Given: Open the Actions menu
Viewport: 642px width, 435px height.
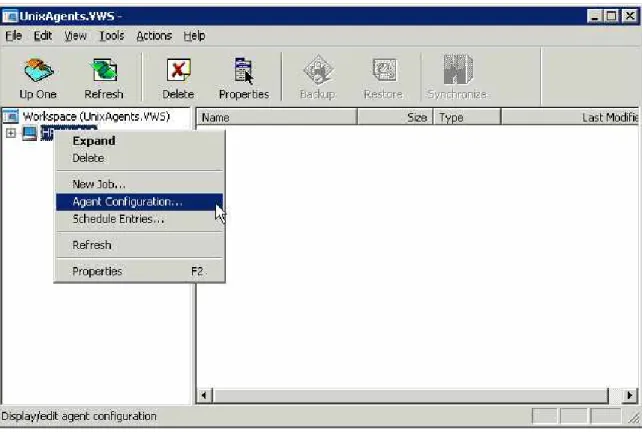Looking at the screenshot, I should point(154,36).
